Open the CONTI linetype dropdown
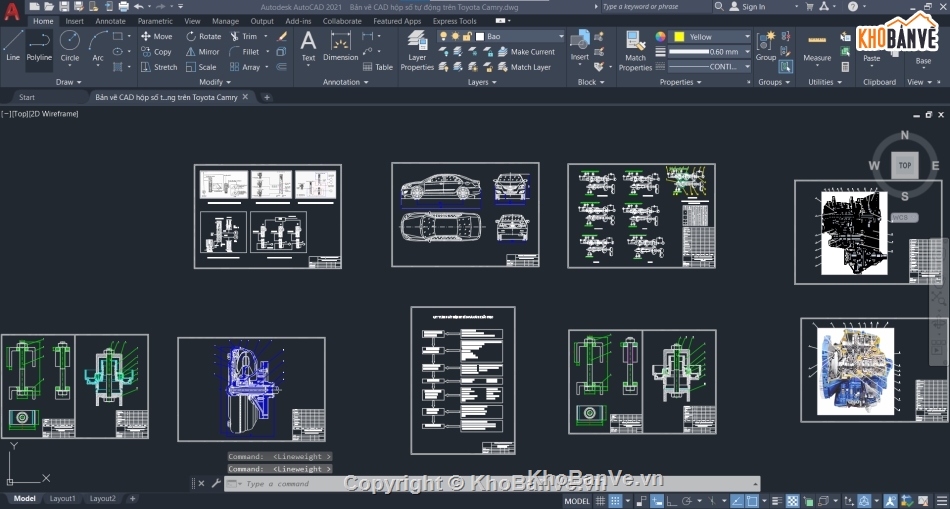This screenshot has height=509, width=950. pyautogui.click(x=710, y=67)
